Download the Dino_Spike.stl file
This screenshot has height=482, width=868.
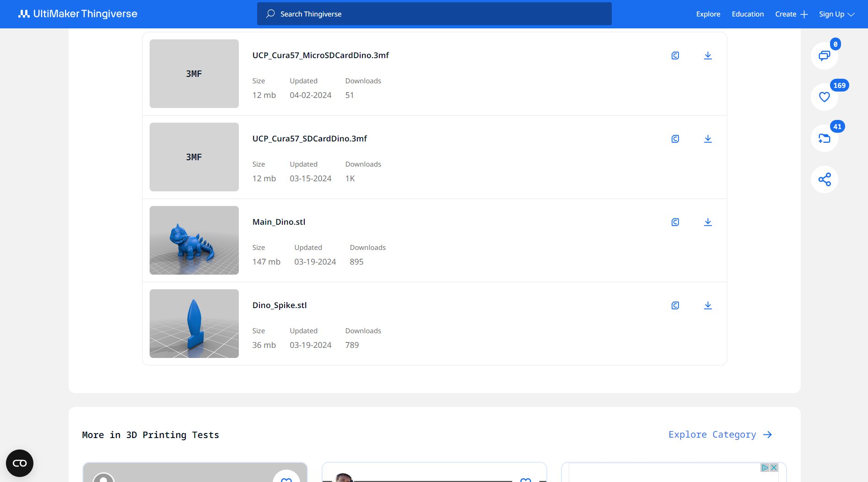coord(707,305)
